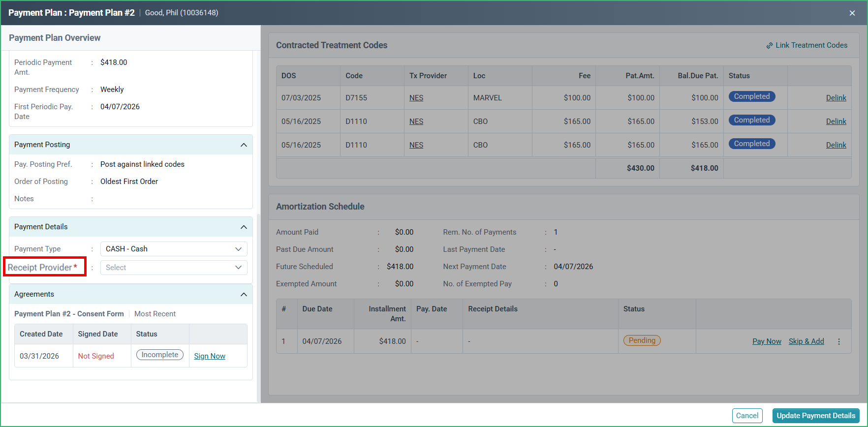868x427 pixels.
Task: Click Sign Now for the consent form
Action: [x=210, y=356]
